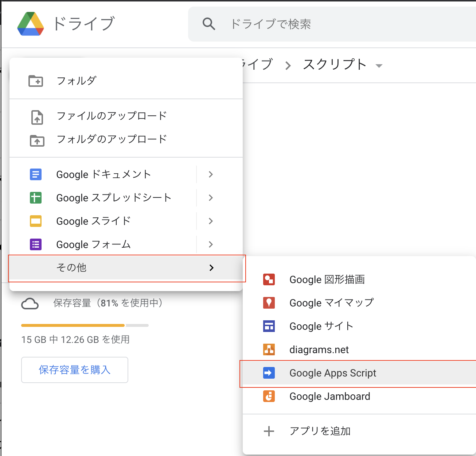Click the 15 GB 中 12.26 GB を使用 text
The width and height of the screenshot is (476, 456).
point(75,340)
